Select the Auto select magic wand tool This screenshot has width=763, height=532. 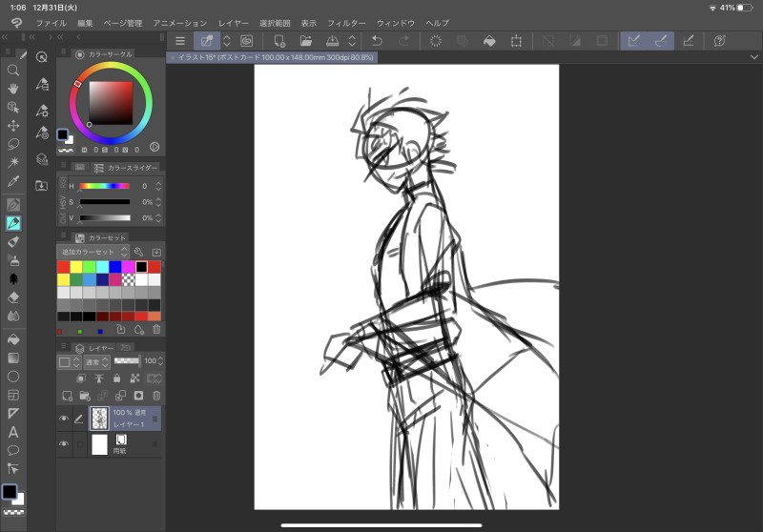tap(13, 162)
